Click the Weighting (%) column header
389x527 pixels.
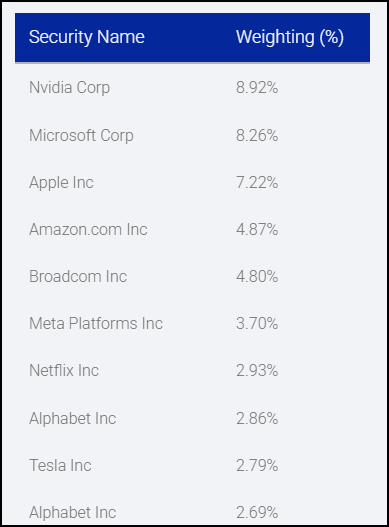click(290, 37)
